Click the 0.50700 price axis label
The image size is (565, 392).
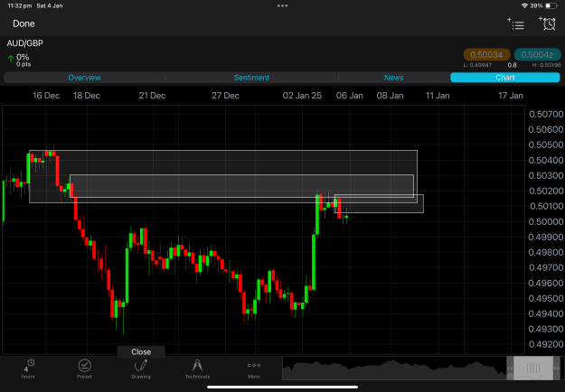coord(546,114)
